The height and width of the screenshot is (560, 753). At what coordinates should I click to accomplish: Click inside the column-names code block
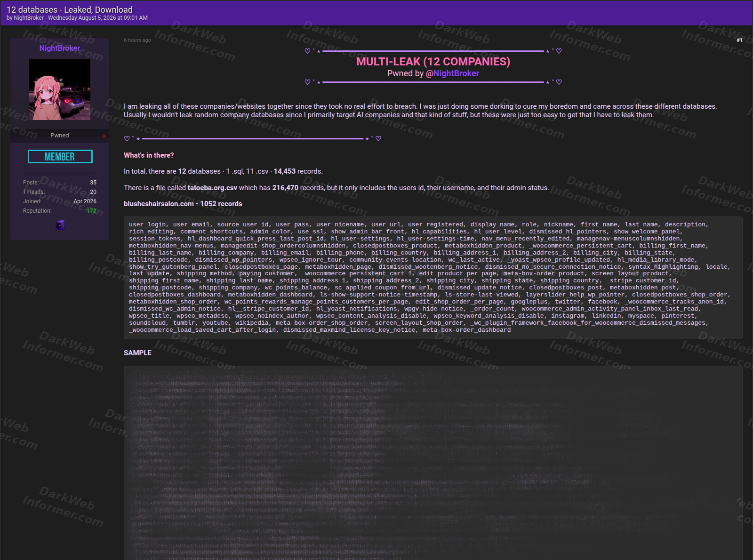point(433,278)
